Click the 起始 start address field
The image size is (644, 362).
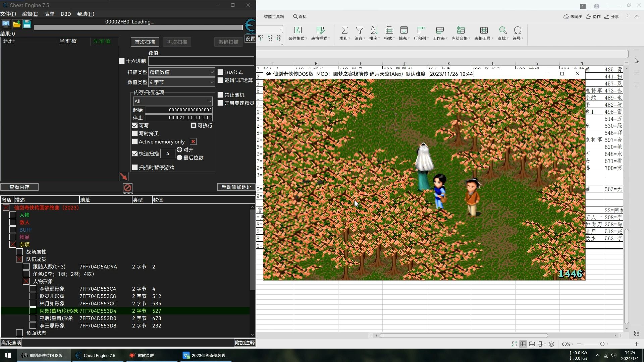(179, 110)
